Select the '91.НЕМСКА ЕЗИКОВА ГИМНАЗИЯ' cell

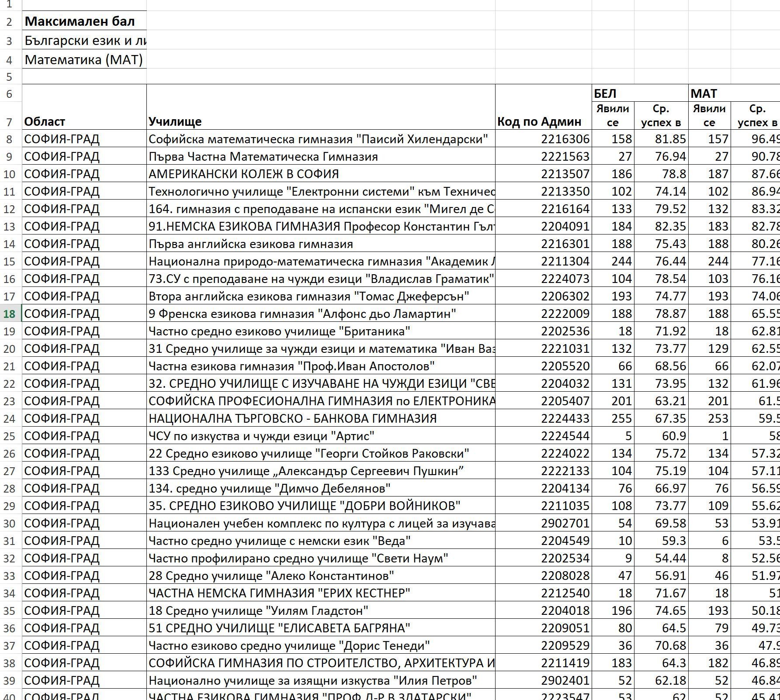click(321, 226)
